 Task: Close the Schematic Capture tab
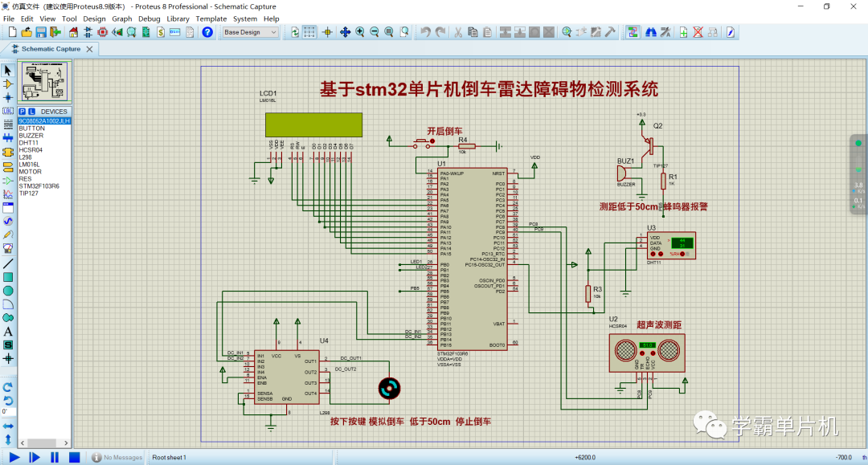pyautogui.click(x=90, y=49)
